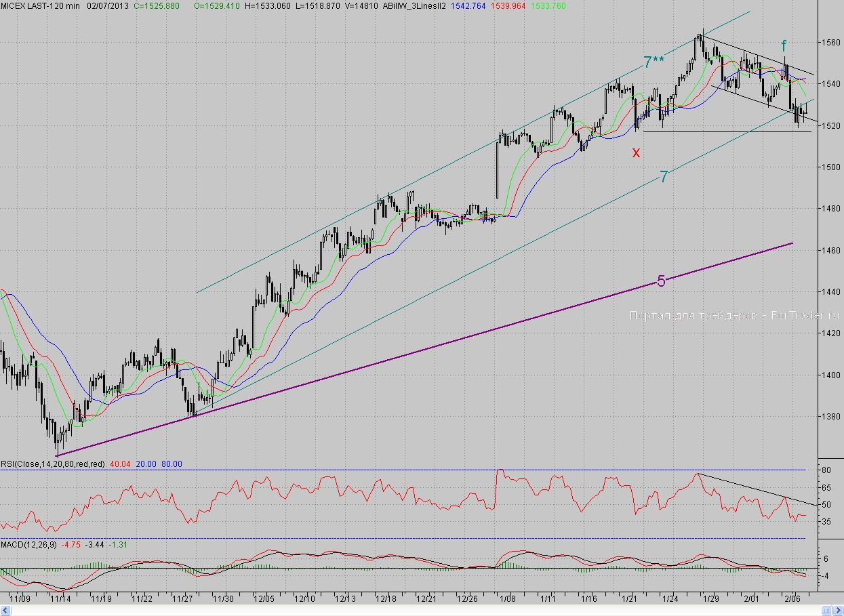Click the RSI axis label '65'

pyautogui.click(x=826, y=487)
